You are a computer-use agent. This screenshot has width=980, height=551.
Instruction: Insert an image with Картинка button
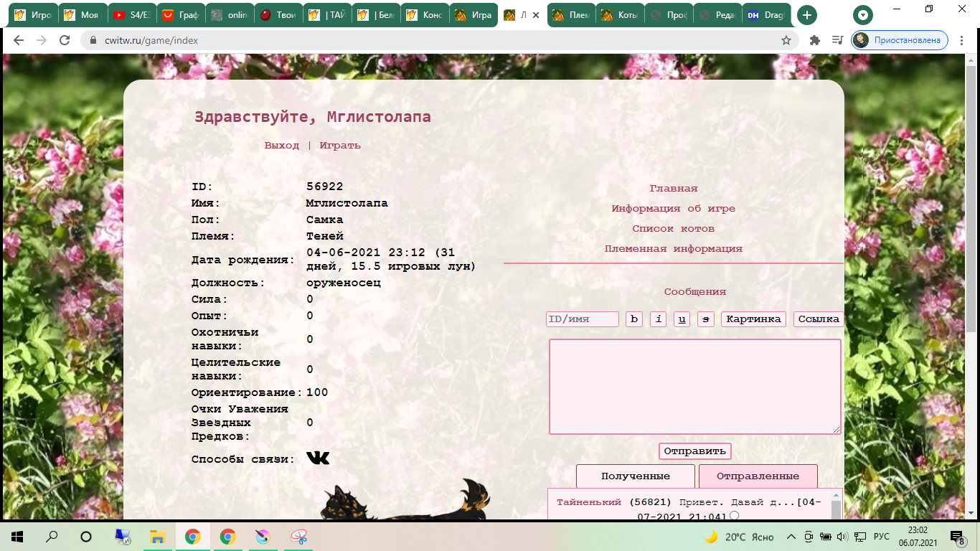point(754,319)
